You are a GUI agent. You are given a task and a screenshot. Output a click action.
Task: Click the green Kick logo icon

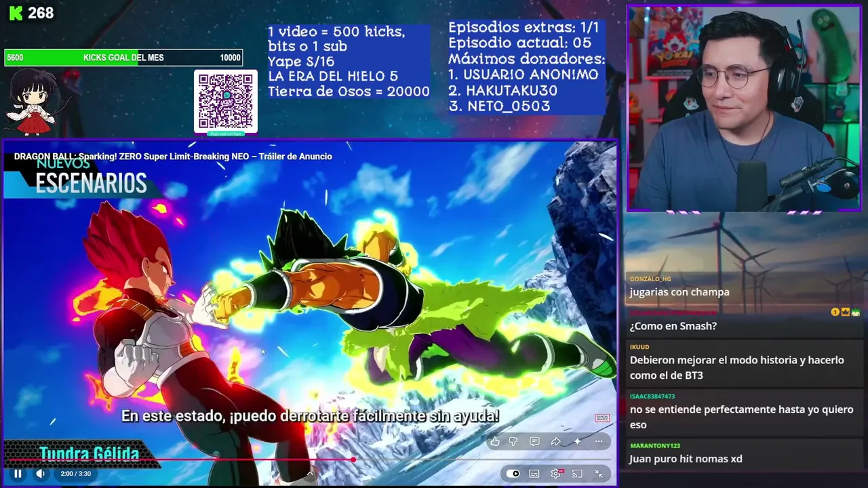tap(15, 13)
